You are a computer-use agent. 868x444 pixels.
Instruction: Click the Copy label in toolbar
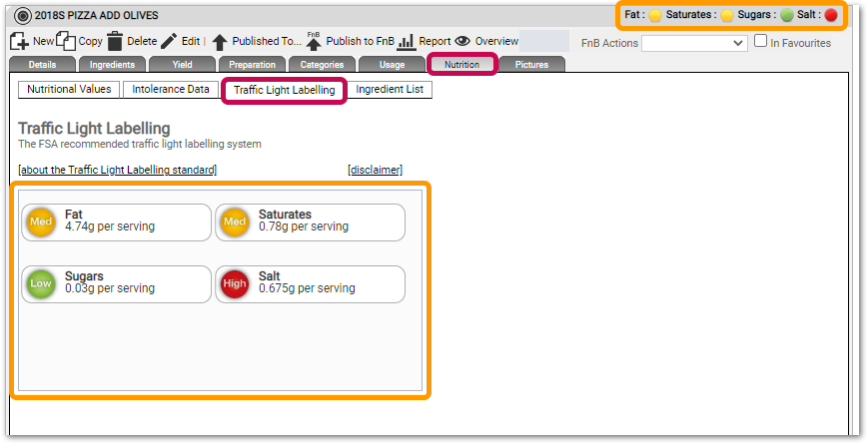[90, 42]
